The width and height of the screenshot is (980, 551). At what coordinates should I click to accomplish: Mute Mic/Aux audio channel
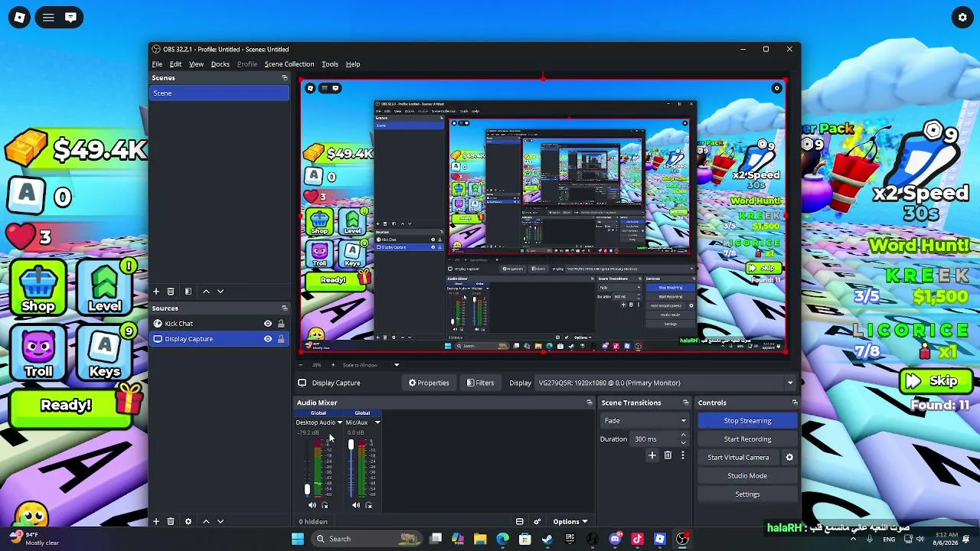point(356,505)
